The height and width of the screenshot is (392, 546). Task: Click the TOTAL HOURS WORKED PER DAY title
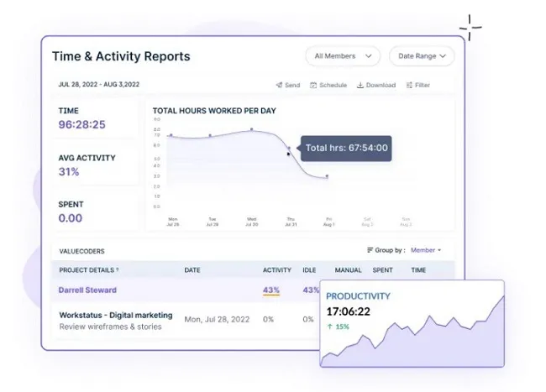click(x=214, y=111)
